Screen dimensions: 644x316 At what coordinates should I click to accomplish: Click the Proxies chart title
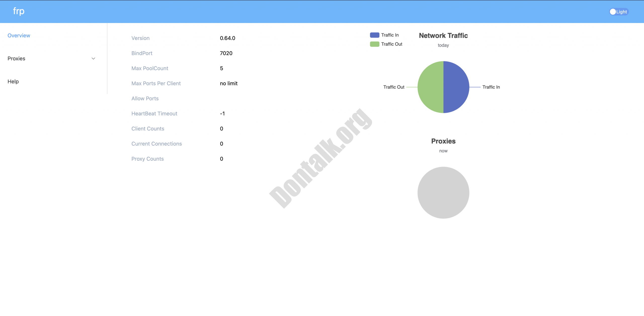coord(443,141)
